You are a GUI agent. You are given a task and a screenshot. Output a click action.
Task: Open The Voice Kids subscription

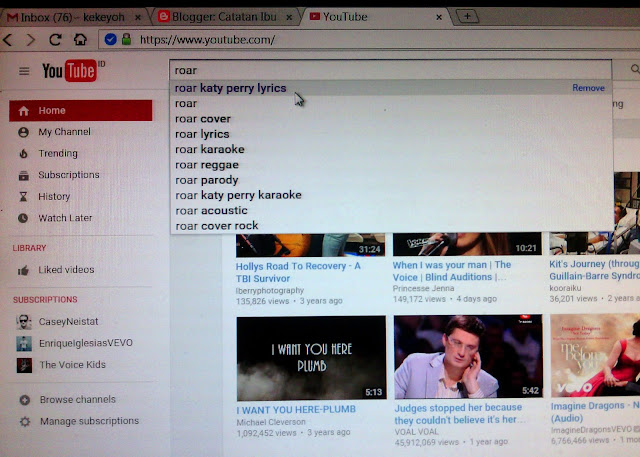73,364
